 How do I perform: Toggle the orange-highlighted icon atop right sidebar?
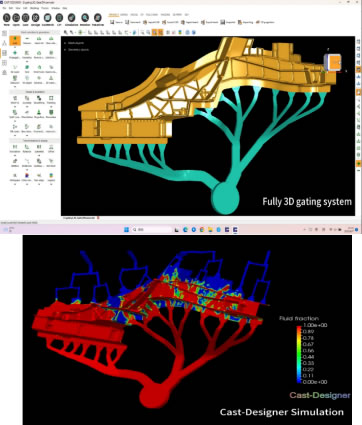pos(358,69)
